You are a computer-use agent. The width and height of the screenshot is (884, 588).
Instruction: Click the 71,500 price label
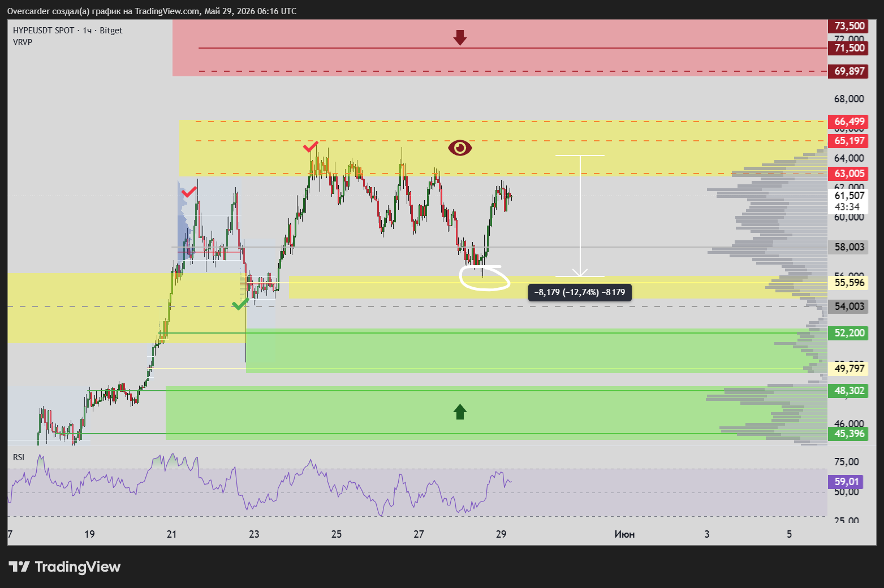(849, 48)
